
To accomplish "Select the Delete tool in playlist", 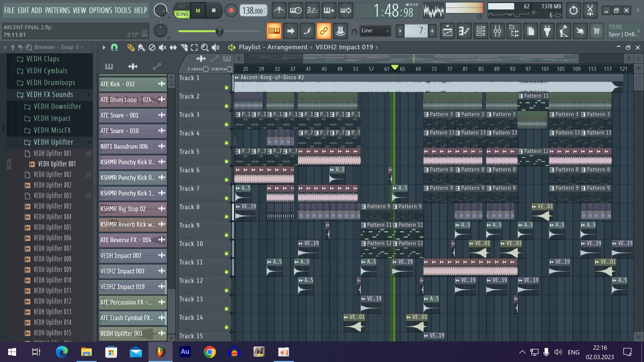I will point(152,47).
